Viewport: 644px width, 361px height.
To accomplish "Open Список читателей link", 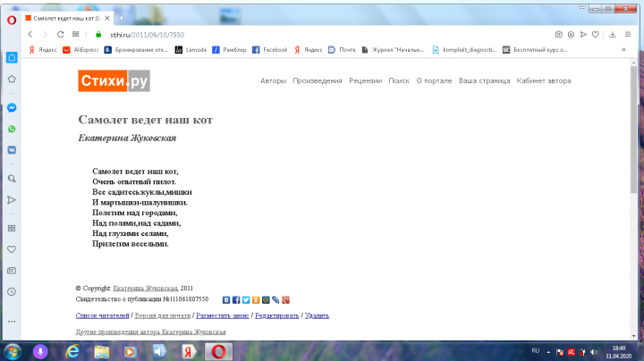I will 102,315.
